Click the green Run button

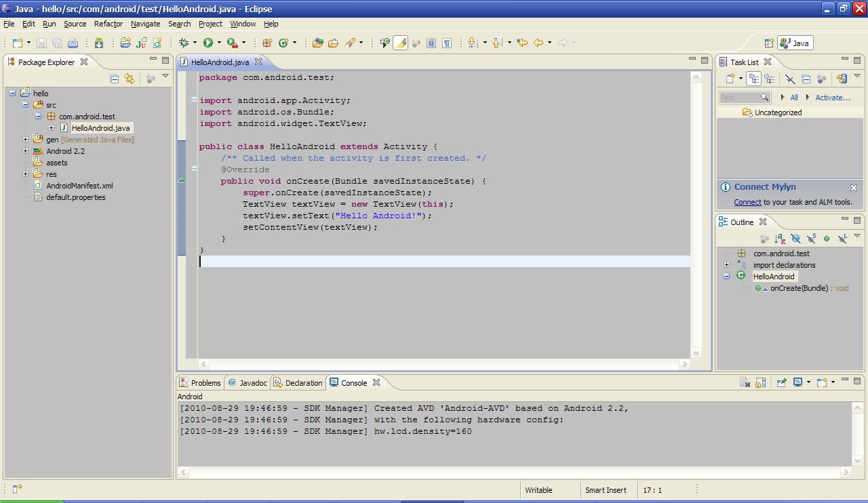point(208,43)
